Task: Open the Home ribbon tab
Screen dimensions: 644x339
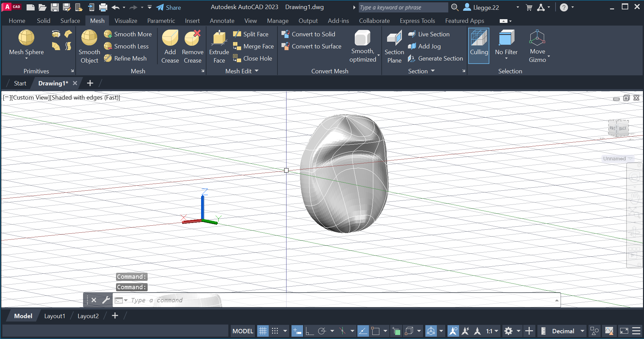Action: tap(17, 21)
